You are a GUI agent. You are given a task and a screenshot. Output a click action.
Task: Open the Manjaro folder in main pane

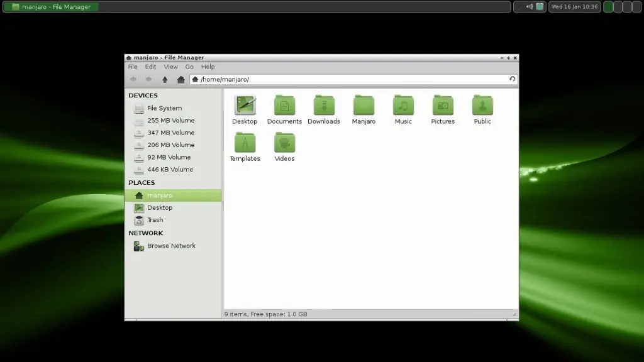[x=364, y=109]
